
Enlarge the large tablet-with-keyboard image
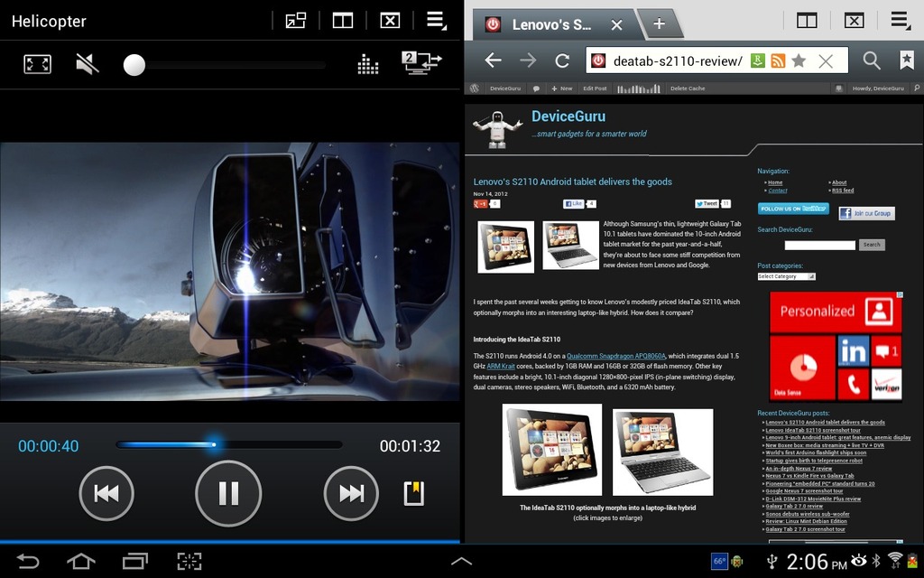pyautogui.click(x=663, y=452)
